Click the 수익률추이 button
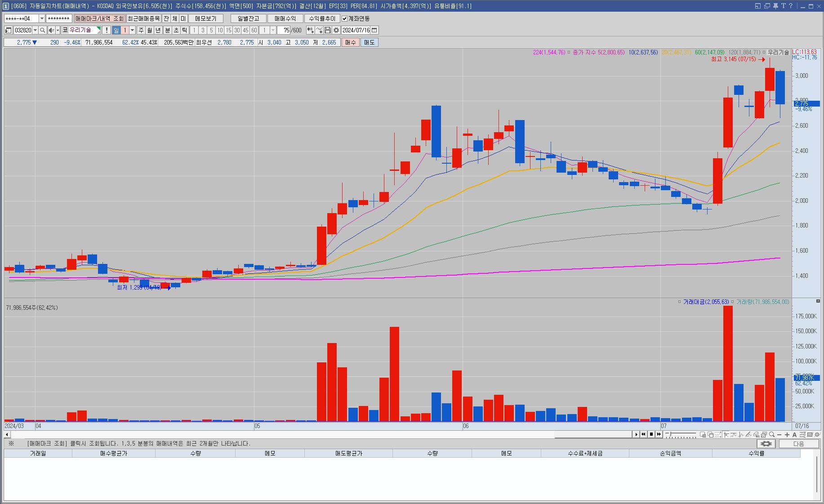 click(322, 18)
